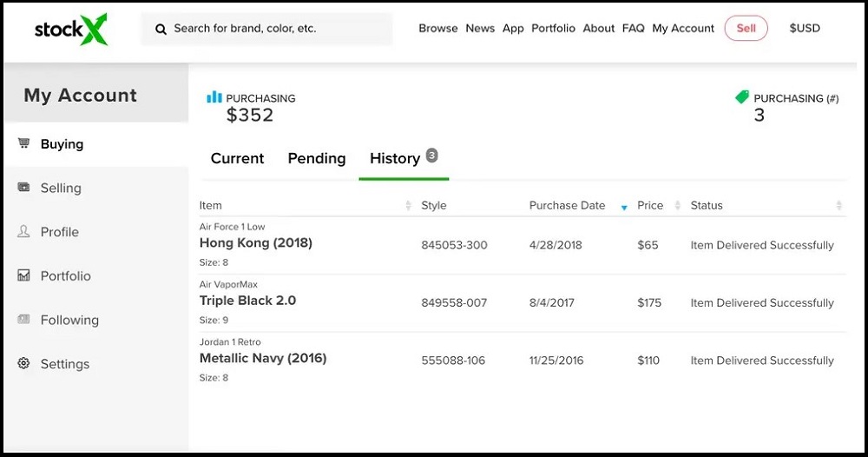Switch to the Current tab
This screenshot has height=457, width=868.
click(x=238, y=158)
